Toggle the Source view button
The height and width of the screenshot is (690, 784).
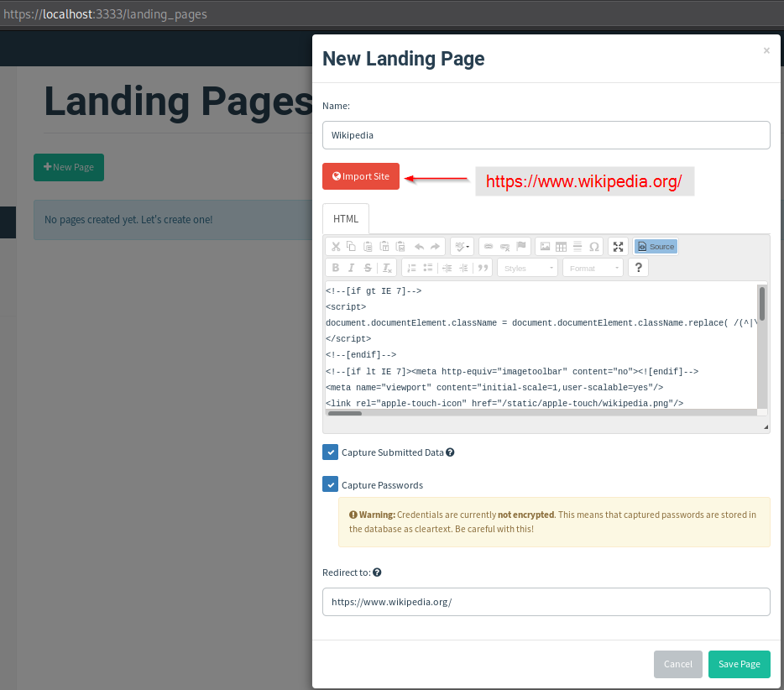coord(656,246)
